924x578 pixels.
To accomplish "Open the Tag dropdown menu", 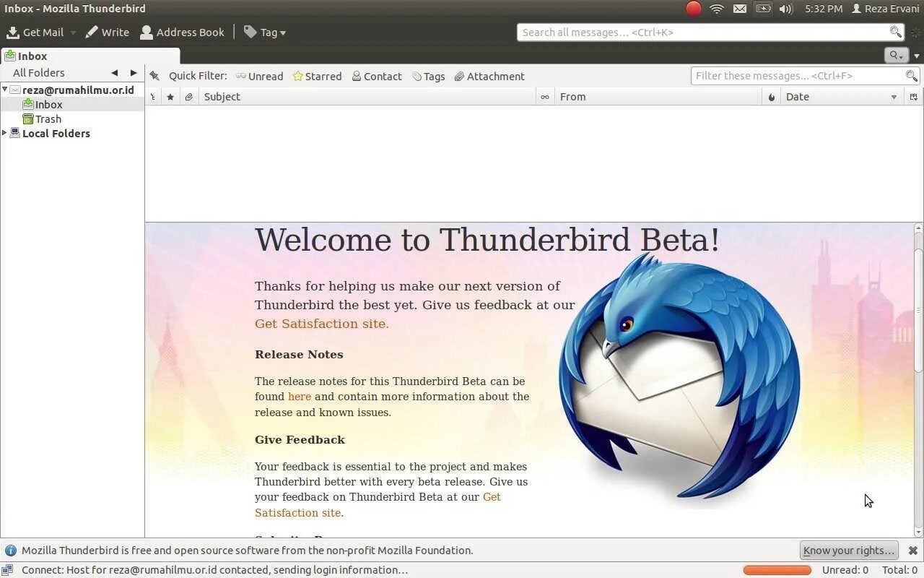I will click(265, 33).
